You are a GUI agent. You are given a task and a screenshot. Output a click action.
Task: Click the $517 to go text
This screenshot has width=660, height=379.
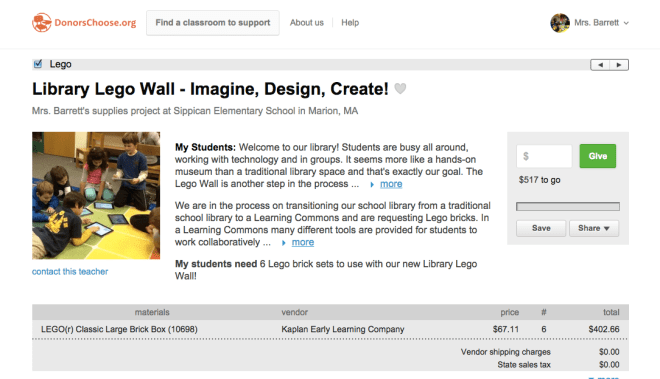[539, 180]
